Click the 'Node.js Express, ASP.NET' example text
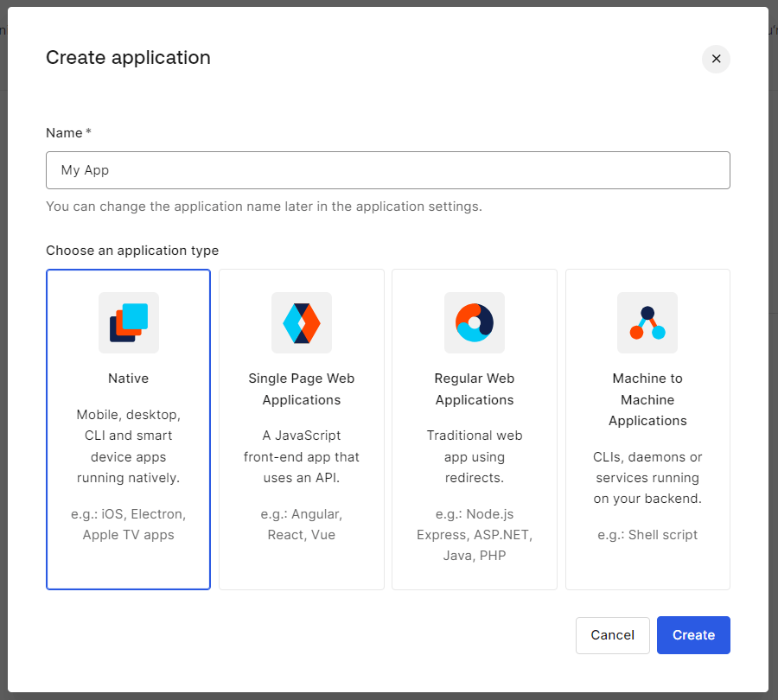 (x=475, y=535)
